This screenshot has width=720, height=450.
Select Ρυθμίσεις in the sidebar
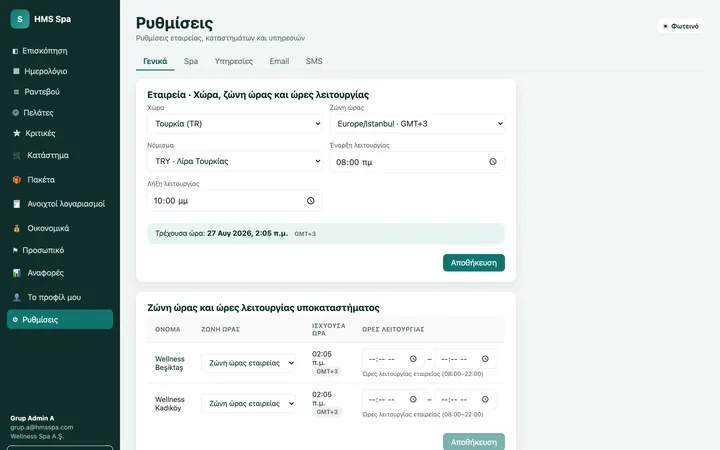(x=60, y=320)
